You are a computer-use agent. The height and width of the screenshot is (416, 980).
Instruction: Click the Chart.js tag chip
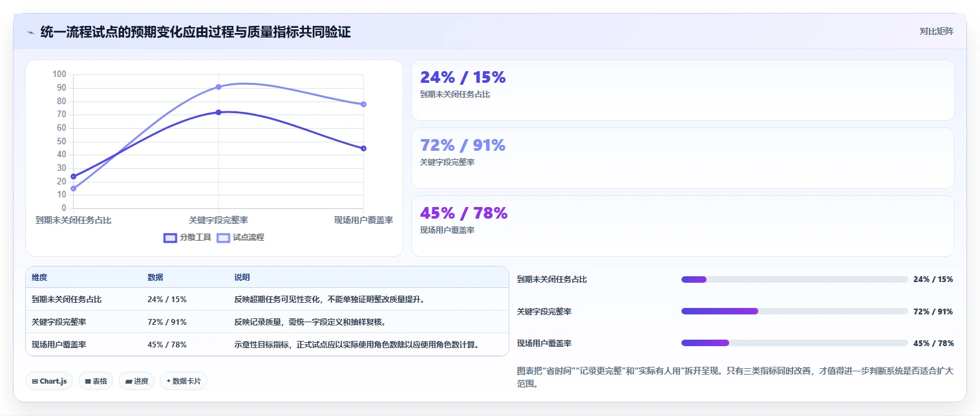tap(49, 381)
